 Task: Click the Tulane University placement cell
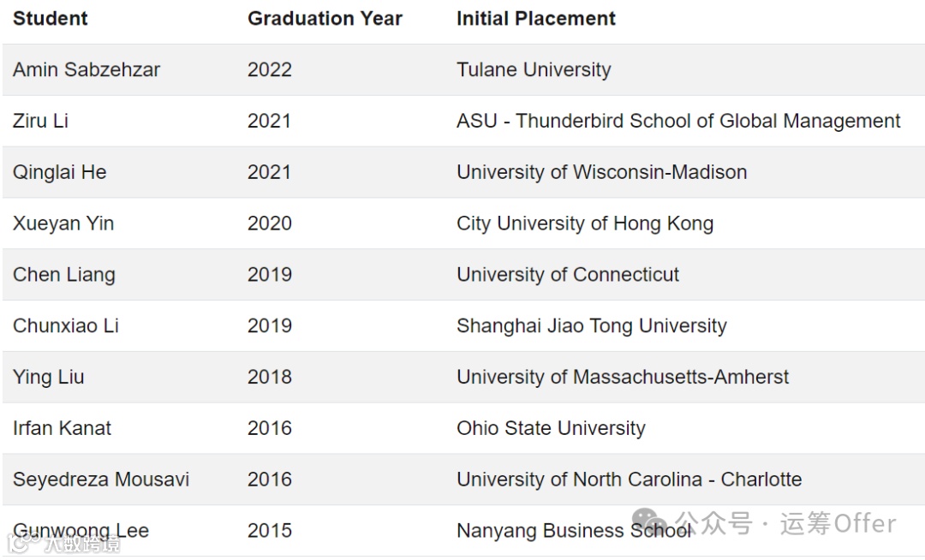point(534,69)
